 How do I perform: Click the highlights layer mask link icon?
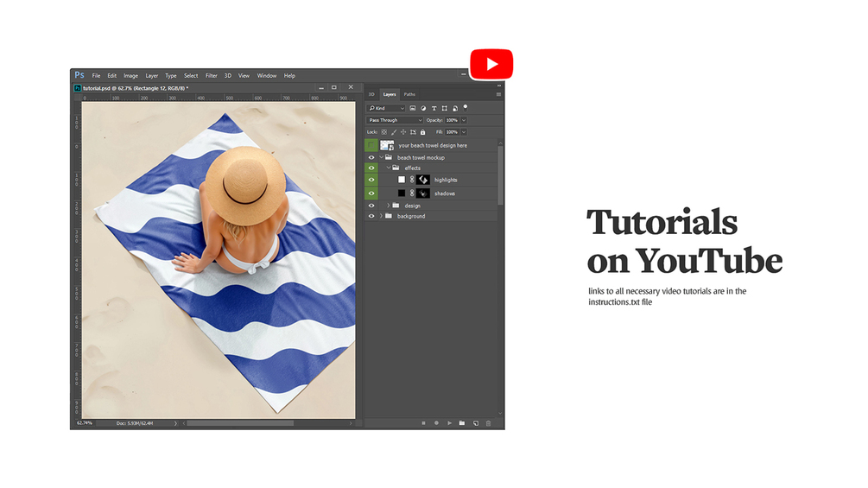(x=412, y=180)
